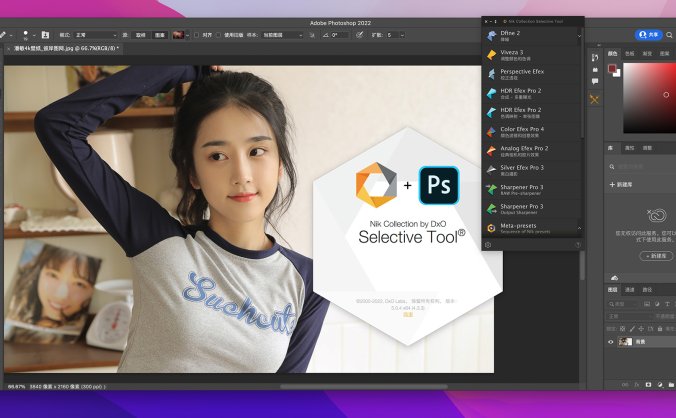Switch to the Channels tab beside Layers
This screenshot has width=676, height=418.
click(629, 289)
